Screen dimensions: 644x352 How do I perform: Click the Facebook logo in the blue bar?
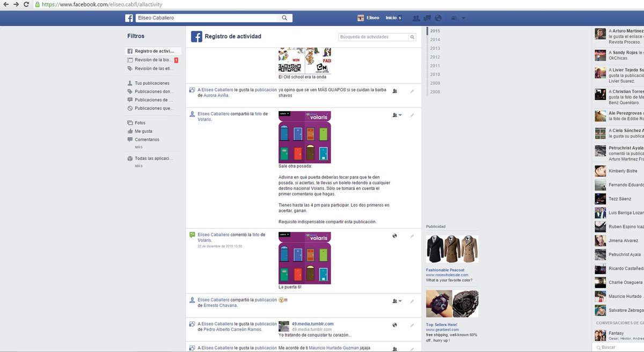click(129, 18)
